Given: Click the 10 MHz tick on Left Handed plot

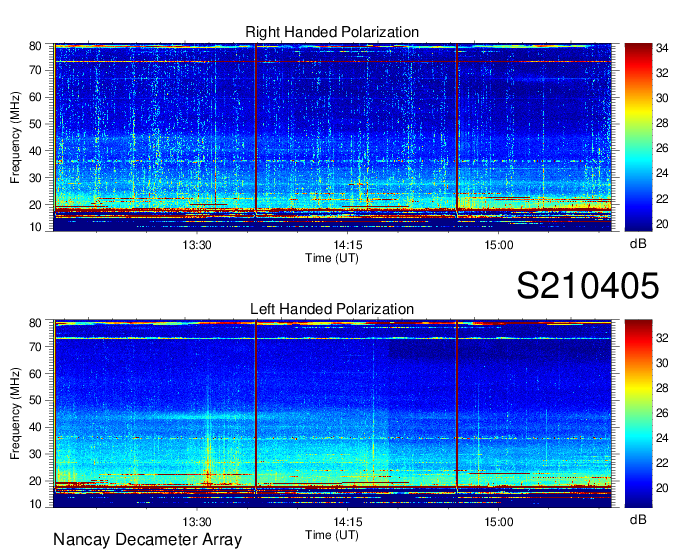Looking at the screenshot, I should tap(35, 504).
